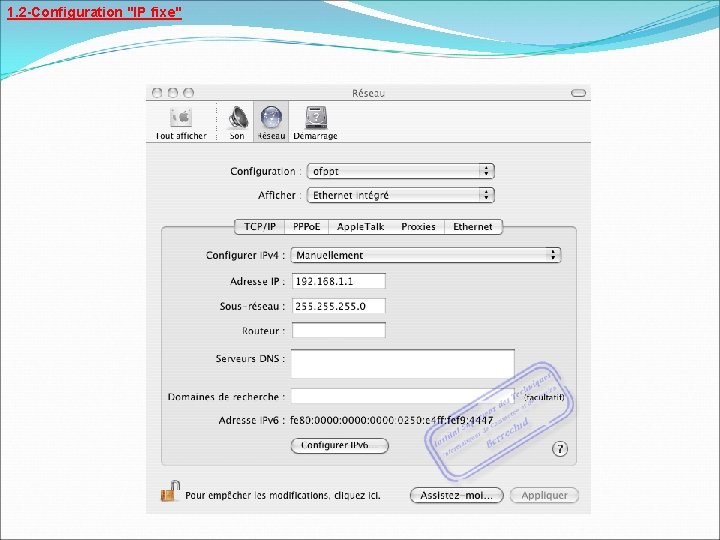Click the Domaines de recherche field

[x=403, y=396]
